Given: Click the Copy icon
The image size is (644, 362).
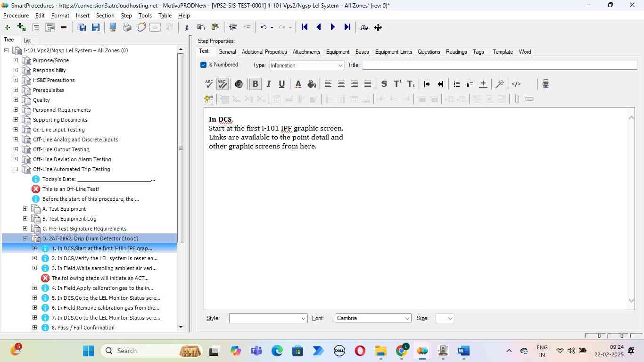Looking at the screenshot, I should pyautogui.click(x=201, y=27).
